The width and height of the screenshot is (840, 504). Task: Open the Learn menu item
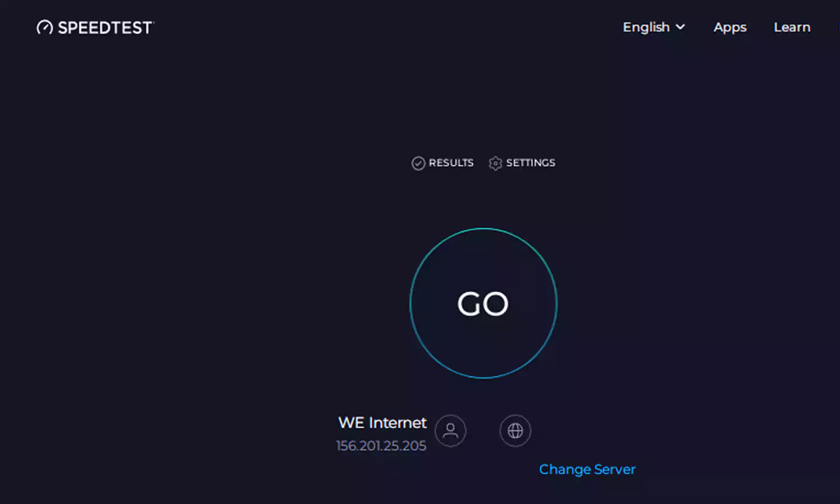click(792, 27)
